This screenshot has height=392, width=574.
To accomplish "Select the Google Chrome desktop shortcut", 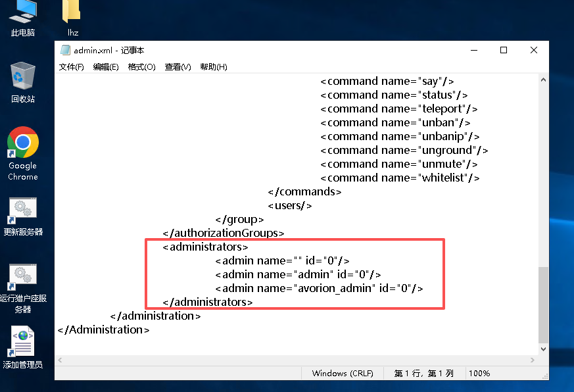I will (x=23, y=153).
